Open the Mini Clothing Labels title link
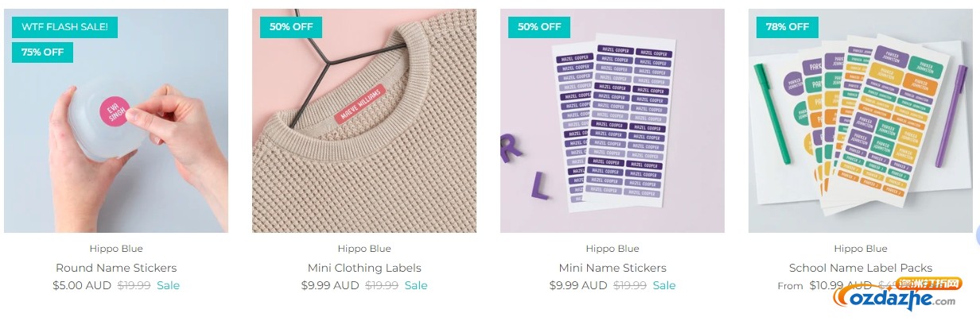Viewport: 980px width, 321px height. [x=364, y=268]
